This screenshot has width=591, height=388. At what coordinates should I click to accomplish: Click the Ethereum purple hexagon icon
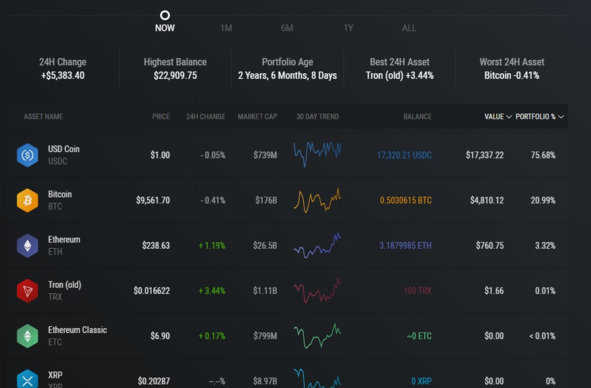tap(28, 245)
